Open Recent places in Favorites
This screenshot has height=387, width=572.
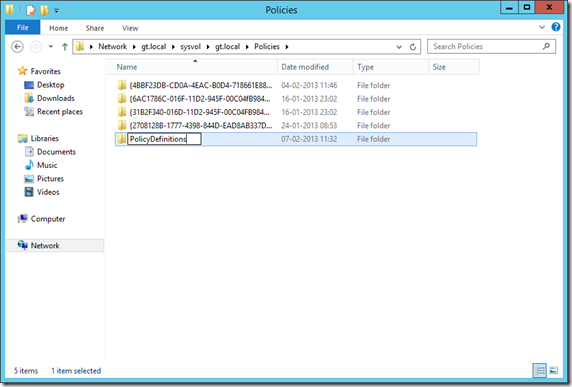click(x=60, y=112)
